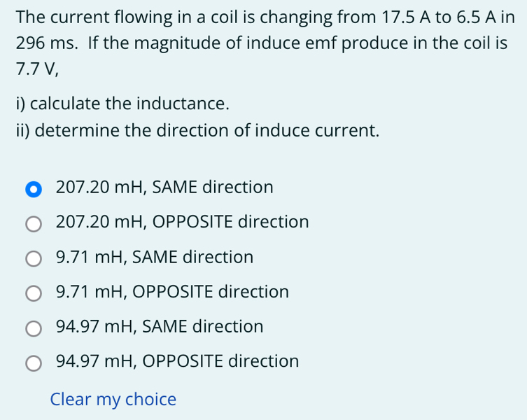The image size is (527, 420).
Task: Click the "i) calculate the inductance." line
Action: (x=122, y=104)
